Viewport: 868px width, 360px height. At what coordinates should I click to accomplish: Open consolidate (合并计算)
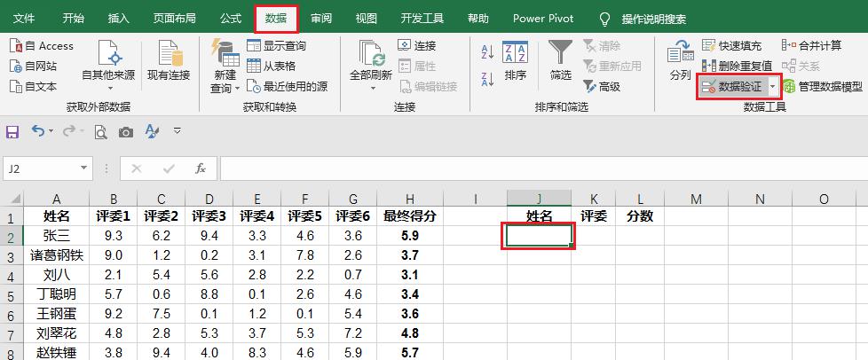[x=811, y=46]
